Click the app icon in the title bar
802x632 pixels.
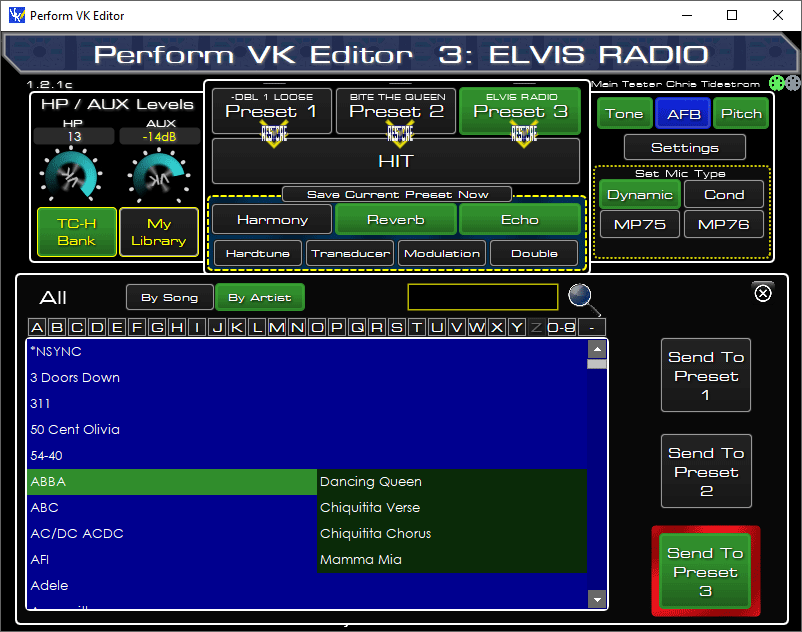(x=15, y=16)
